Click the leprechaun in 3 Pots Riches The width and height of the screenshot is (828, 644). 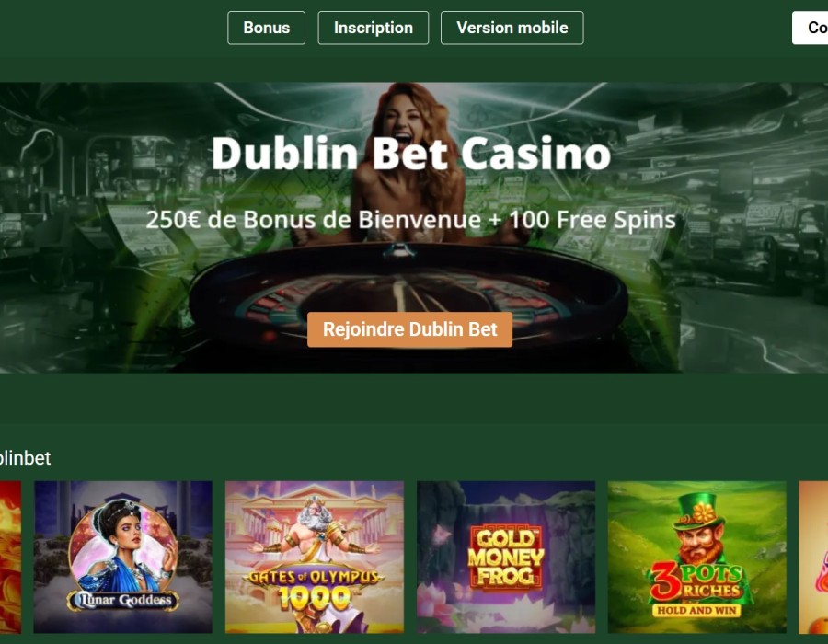point(697,534)
